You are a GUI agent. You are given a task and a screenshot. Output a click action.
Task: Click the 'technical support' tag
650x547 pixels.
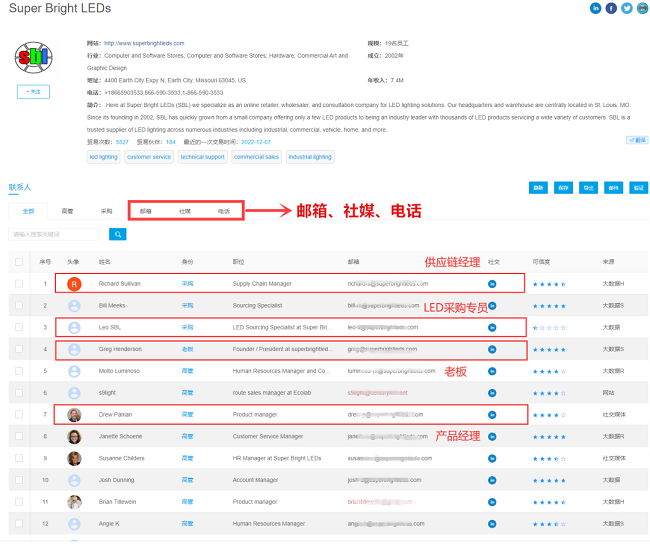202,157
